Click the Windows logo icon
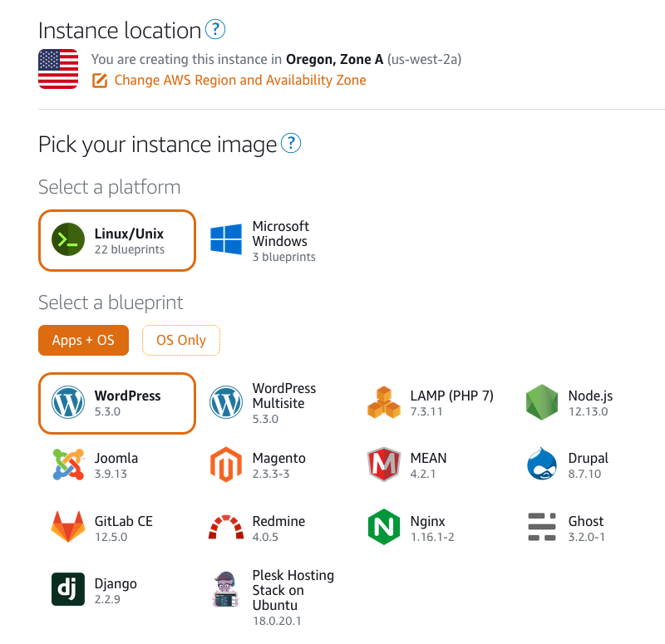Image resolution: width=665 pixels, height=644 pixels. (226, 239)
